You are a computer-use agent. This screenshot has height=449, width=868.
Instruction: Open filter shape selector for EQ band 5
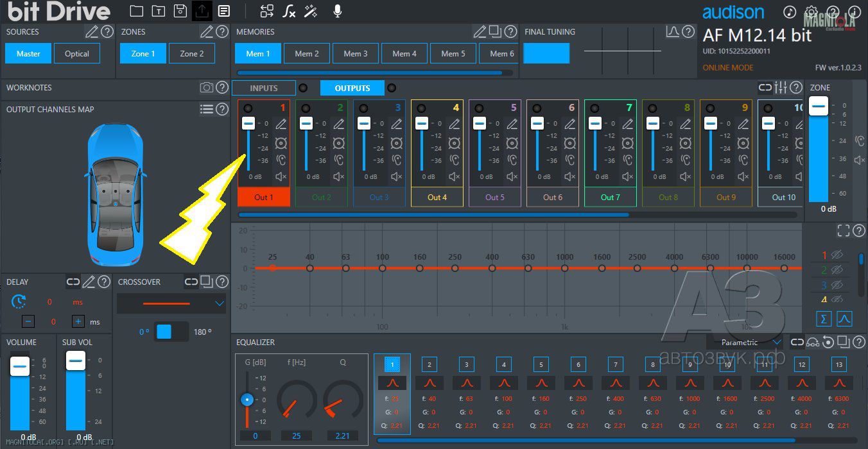click(541, 383)
